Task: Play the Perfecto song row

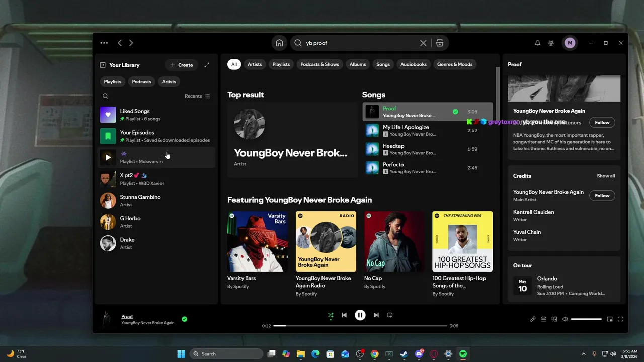Action: pos(428,168)
